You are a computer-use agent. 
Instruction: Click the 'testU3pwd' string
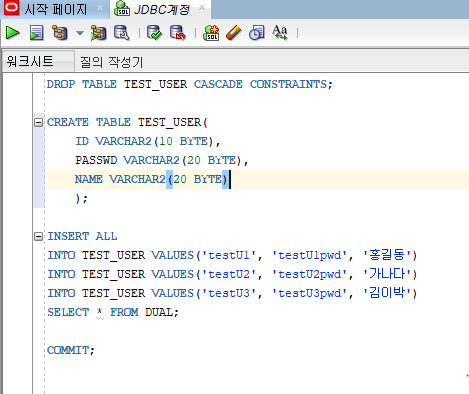(310, 293)
